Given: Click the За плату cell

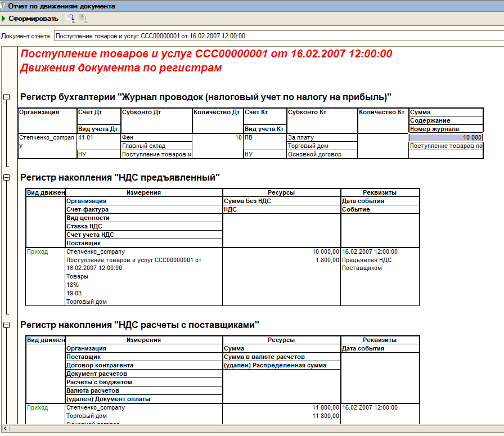Looking at the screenshot, I should (x=322, y=137).
